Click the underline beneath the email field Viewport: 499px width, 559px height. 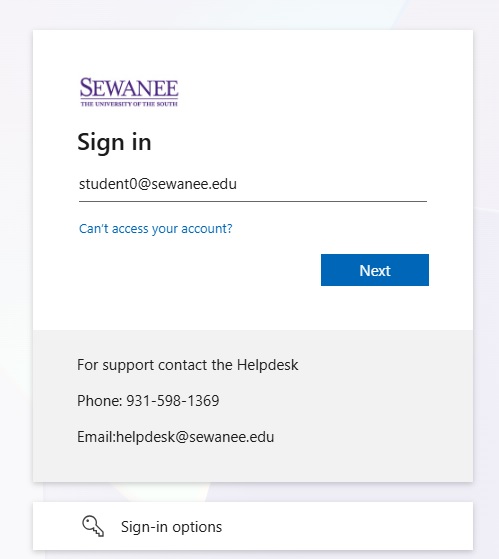coord(253,201)
